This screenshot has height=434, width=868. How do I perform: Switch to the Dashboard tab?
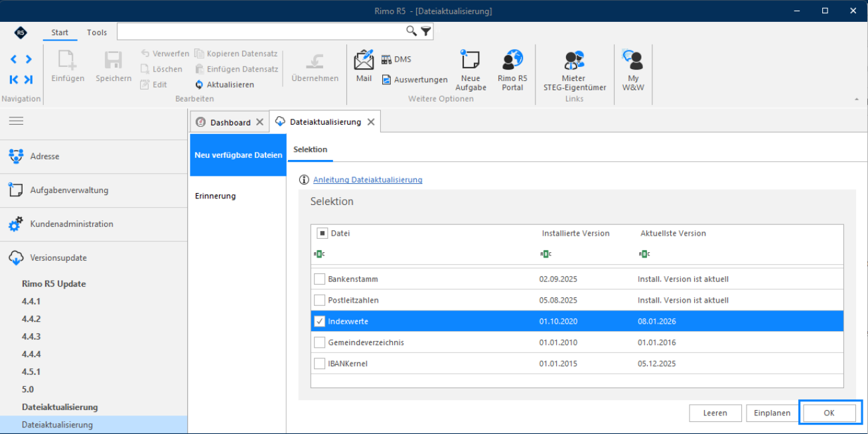pyautogui.click(x=230, y=122)
